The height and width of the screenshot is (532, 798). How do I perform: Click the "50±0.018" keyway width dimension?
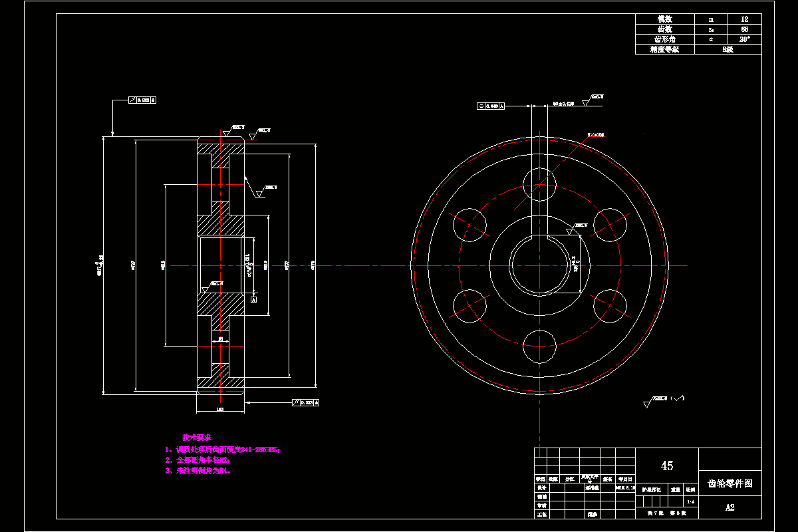tap(565, 104)
